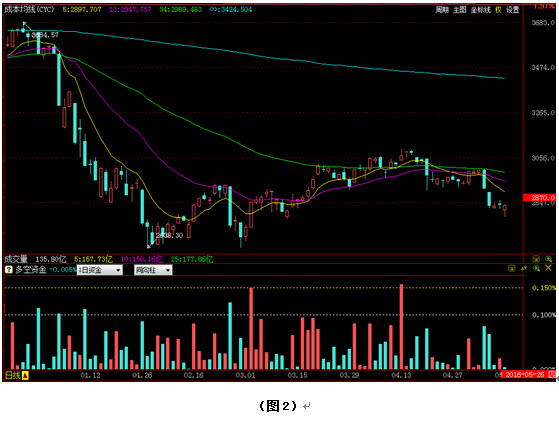Click the 04.13 date on the time axis
Screen dimensions: 559x423
click(x=401, y=375)
